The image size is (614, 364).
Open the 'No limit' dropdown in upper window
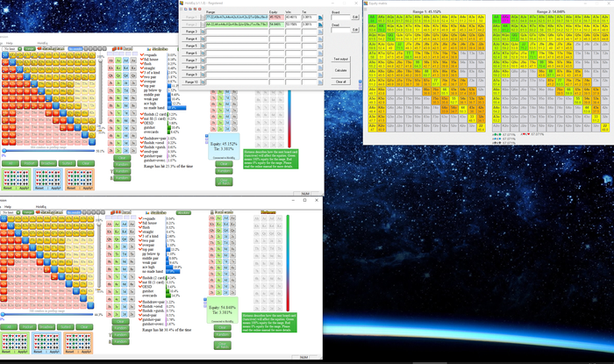(x=10, y=49)
